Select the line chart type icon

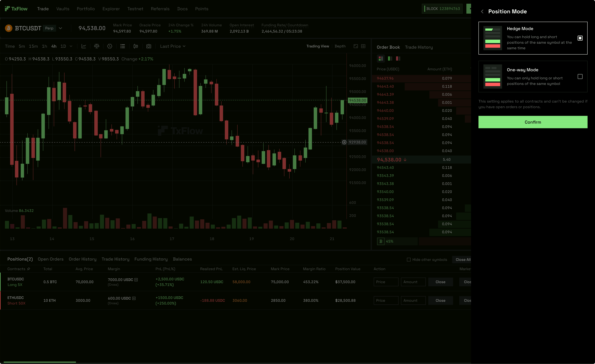tap(84, 46)
